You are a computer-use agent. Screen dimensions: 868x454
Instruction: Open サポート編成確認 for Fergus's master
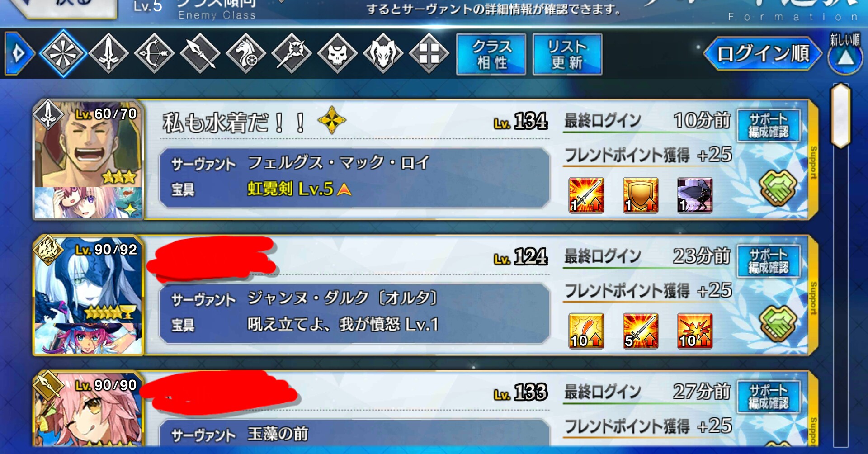pos(769,125)
